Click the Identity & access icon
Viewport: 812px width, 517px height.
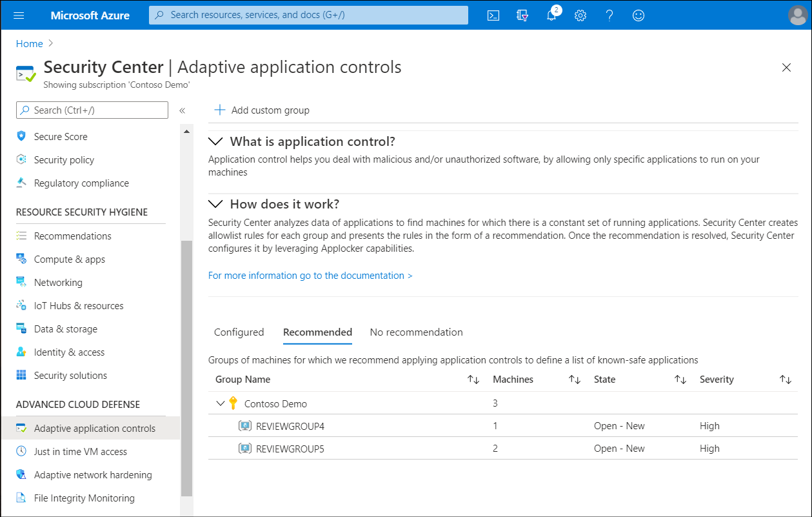21,352
